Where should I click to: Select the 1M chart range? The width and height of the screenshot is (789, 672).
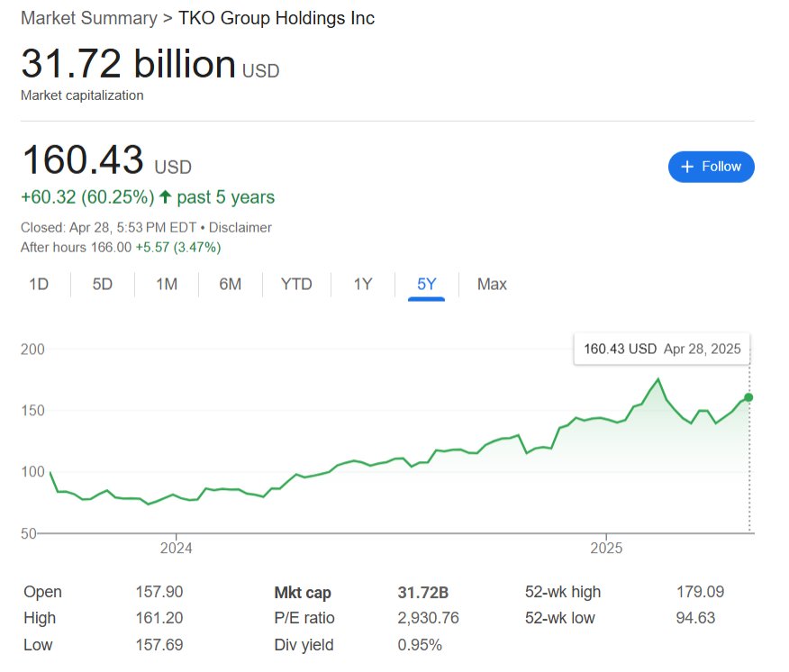(x=167, y=285)
